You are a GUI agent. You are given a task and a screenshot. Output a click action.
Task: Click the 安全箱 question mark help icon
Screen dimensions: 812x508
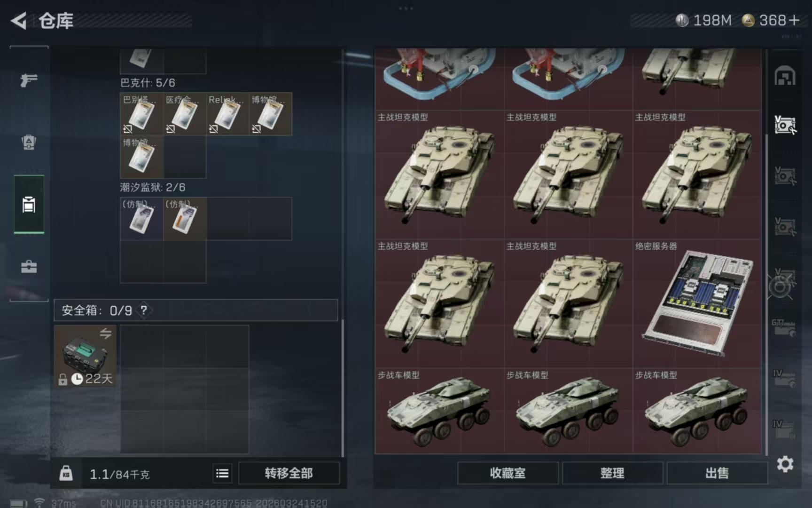click(x=144, y=310)
